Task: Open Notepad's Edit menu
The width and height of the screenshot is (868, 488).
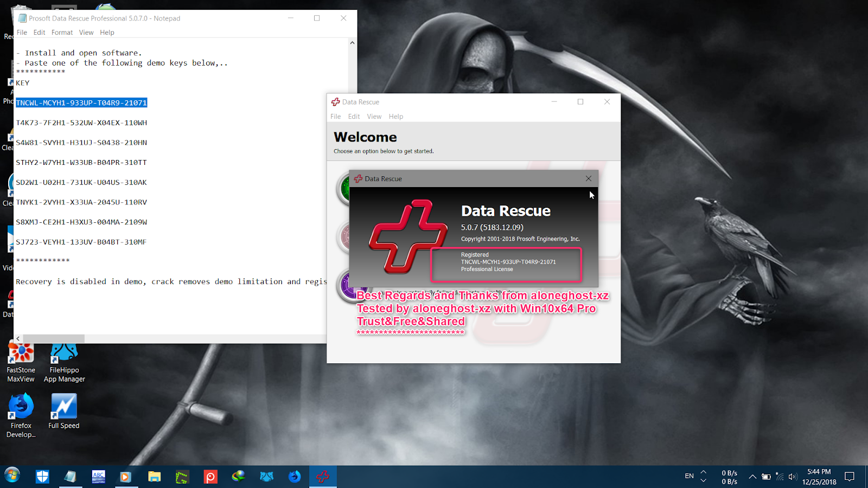Action: click(39, 33)
